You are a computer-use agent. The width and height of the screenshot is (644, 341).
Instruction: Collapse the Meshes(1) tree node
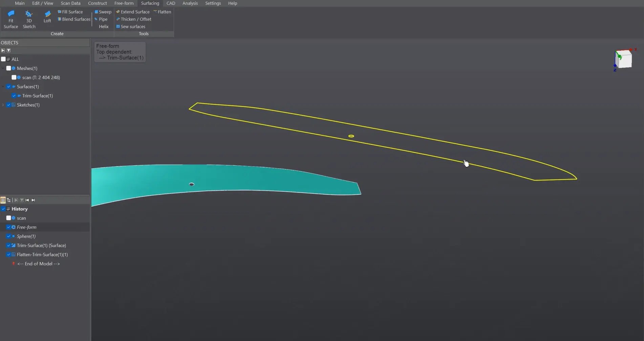pyautogui.click(x=3, y=68)
